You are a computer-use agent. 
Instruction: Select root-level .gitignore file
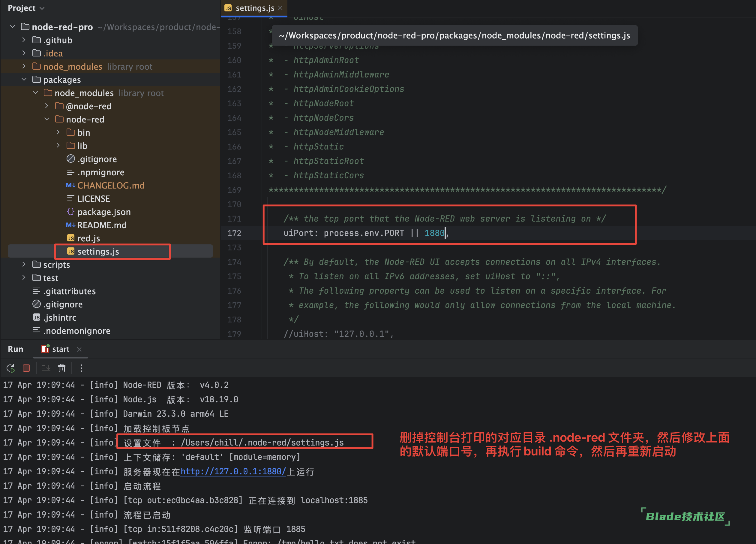click(x=63, y=304)
